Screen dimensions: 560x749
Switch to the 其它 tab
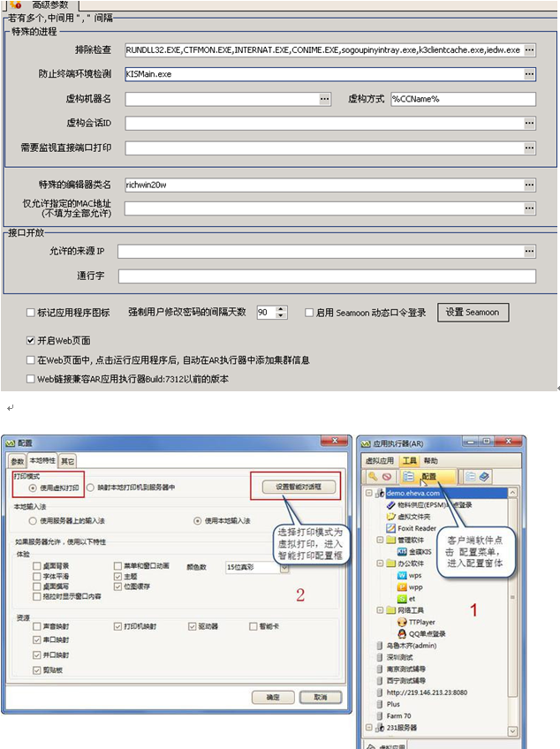click(x=67, y=461)
